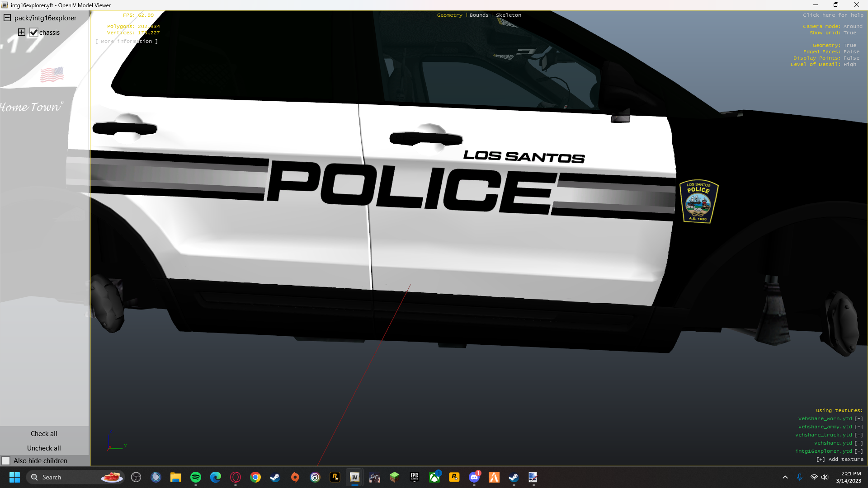Switch to the Skeleton view tab
This screenshot has height=488, width=868.
508,15
